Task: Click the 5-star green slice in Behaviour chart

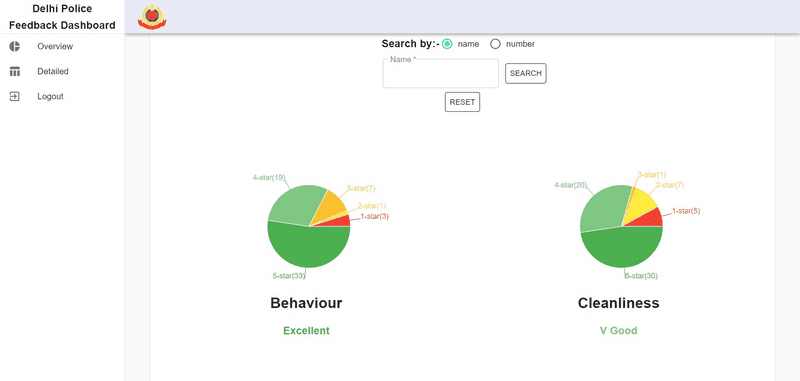Action: coord(309,247)
